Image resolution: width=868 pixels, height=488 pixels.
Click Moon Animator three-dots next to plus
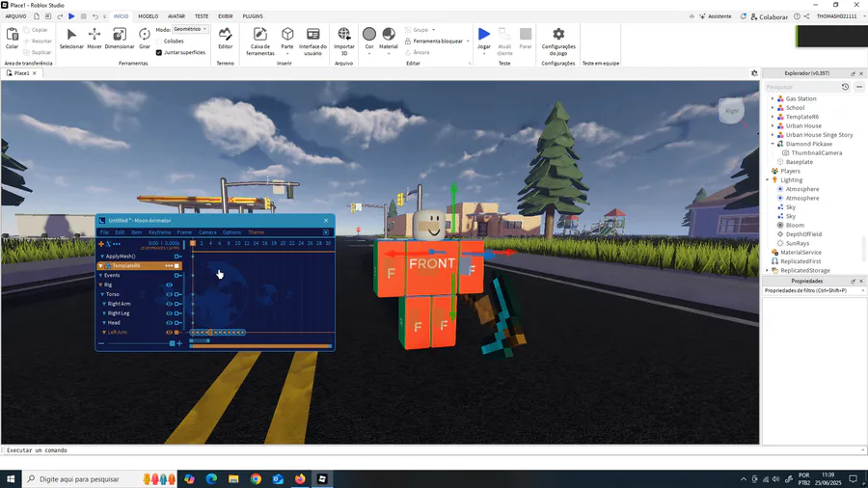[117, 243]
